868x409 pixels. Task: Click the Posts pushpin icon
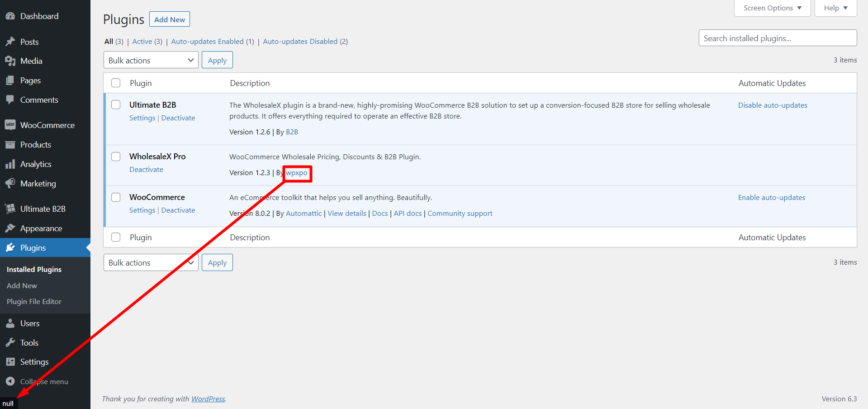pyautogui.click(x=10, y=42)
